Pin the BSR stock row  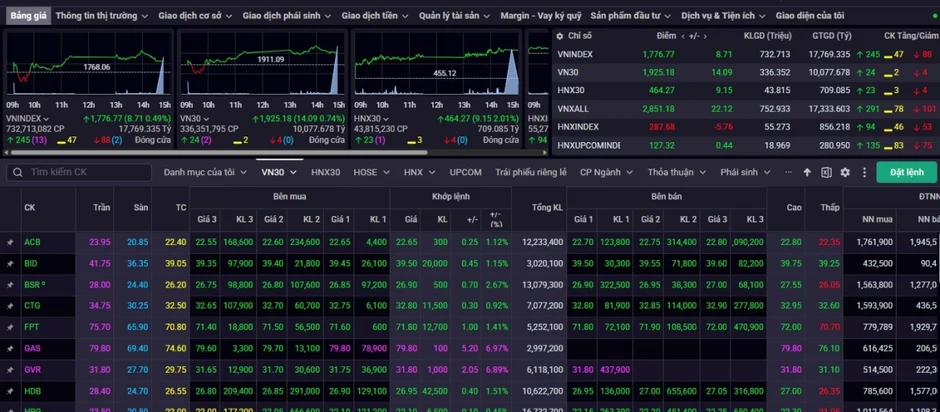click(10, 285)
